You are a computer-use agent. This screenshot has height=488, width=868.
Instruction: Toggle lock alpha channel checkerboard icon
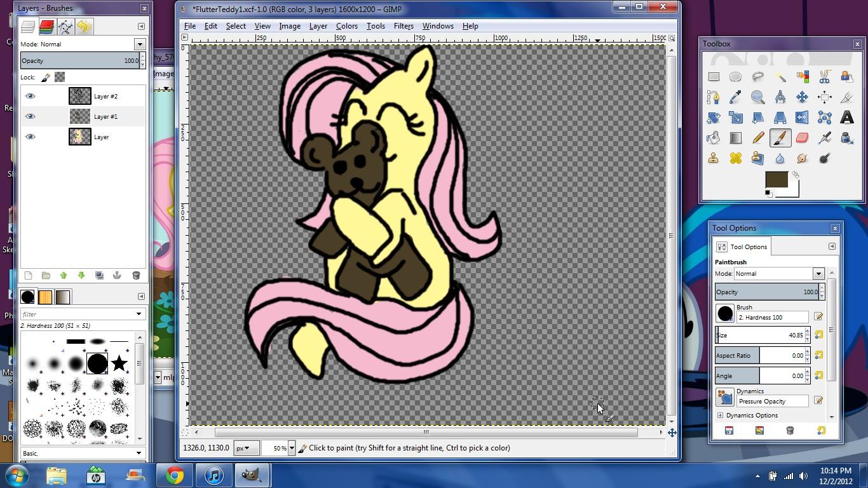pyautogui.click(x=60, y=77)
